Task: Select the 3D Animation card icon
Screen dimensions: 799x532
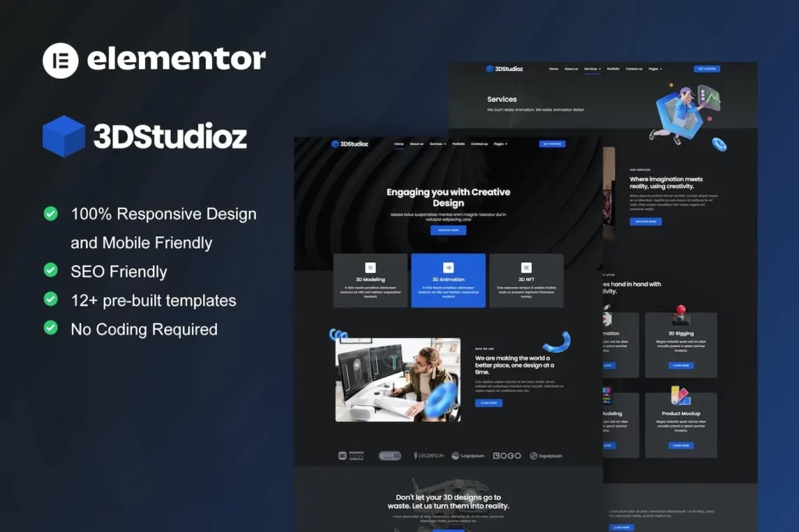Action: click(449, 266)
